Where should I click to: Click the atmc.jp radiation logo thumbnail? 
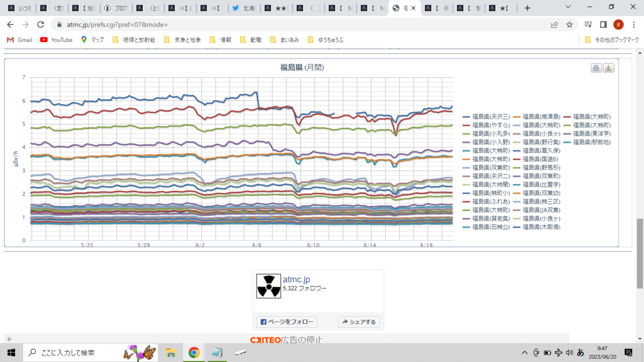coord(268,286)
